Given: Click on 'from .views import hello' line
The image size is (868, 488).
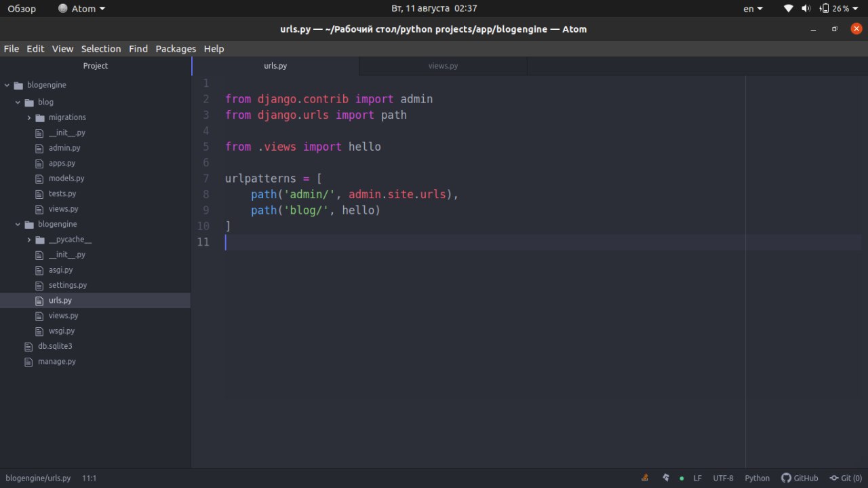Looking at the screenshot, I should [303, 147].
